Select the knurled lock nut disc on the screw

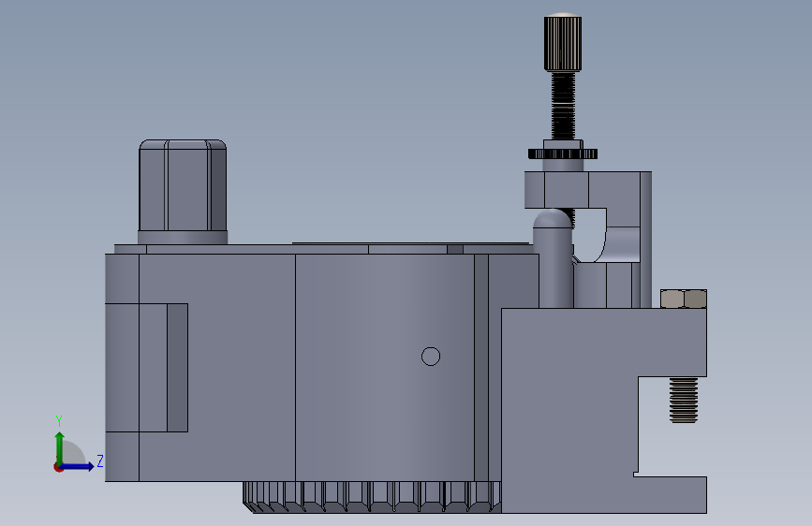click(x=562, y=153)
